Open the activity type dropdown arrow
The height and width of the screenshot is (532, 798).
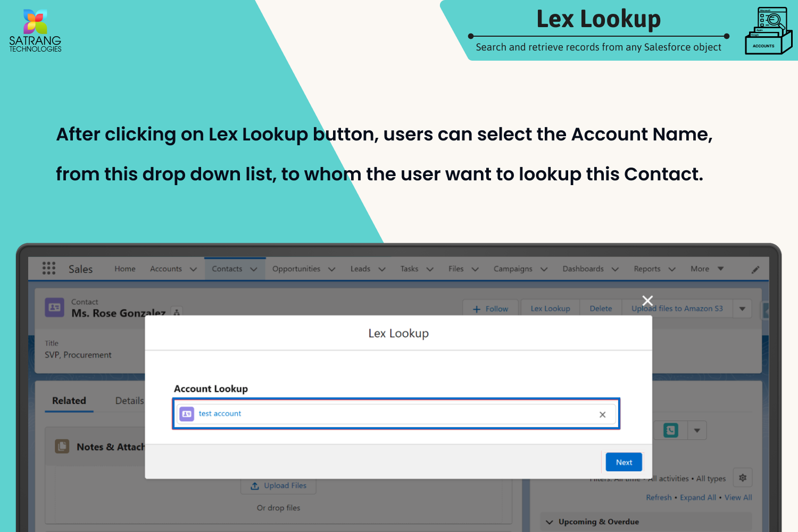tap(697, 430)
